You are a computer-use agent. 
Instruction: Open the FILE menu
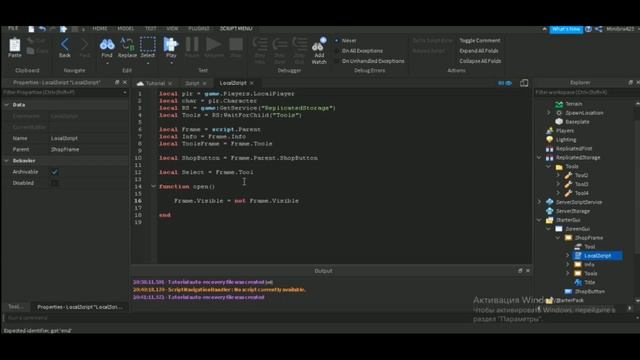13,29
